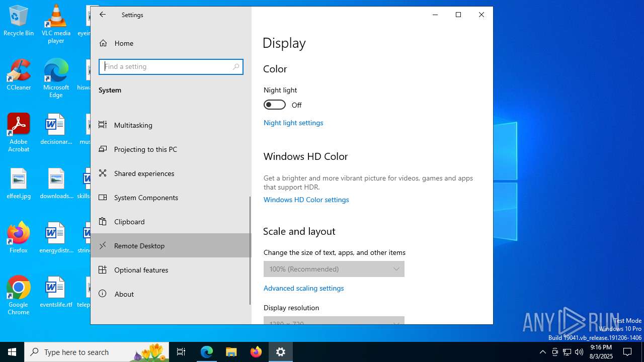This screenshot has width=644, height=362.
Task: Select the energydistr Word document icon
Action: (x=56, y=238)
